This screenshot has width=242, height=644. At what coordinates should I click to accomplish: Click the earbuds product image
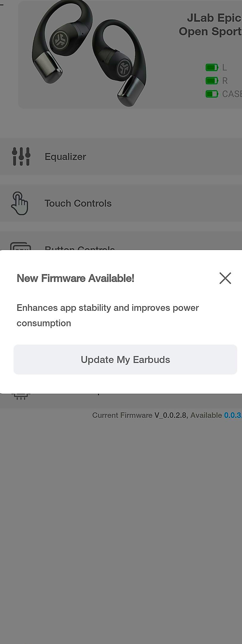pos(89,53)
